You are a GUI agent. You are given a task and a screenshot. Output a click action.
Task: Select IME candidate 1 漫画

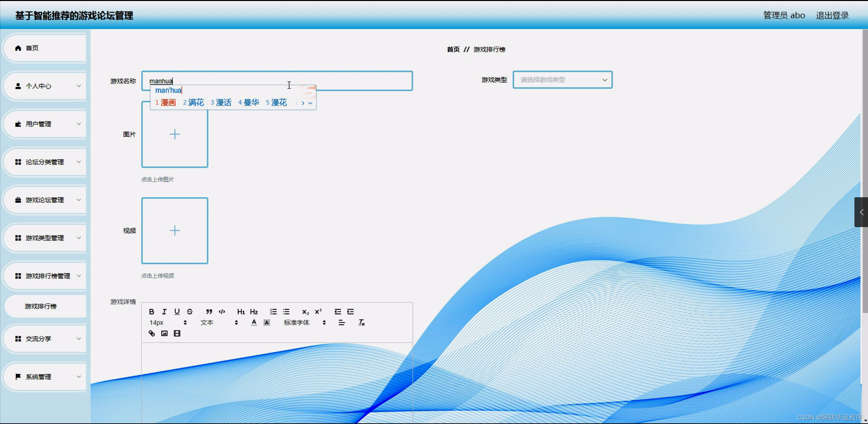coord(166,102)
